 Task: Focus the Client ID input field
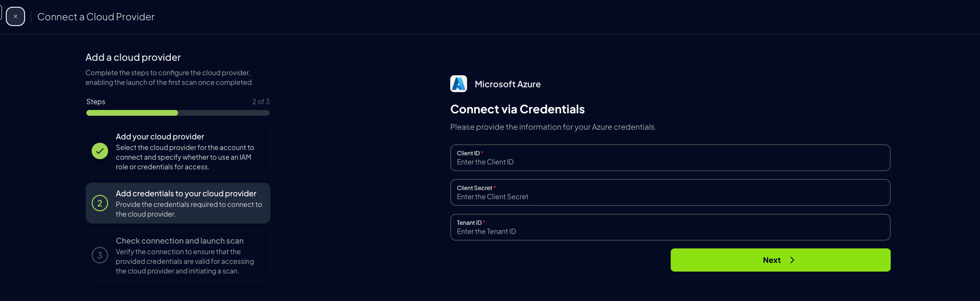pos(670,158)
